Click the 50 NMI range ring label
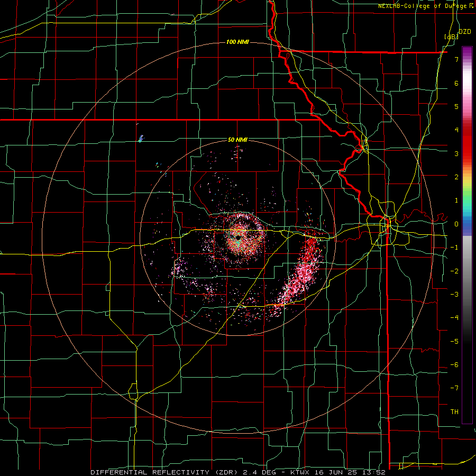The width and height of the screenshot is (476, 476). tap(237, 140)
